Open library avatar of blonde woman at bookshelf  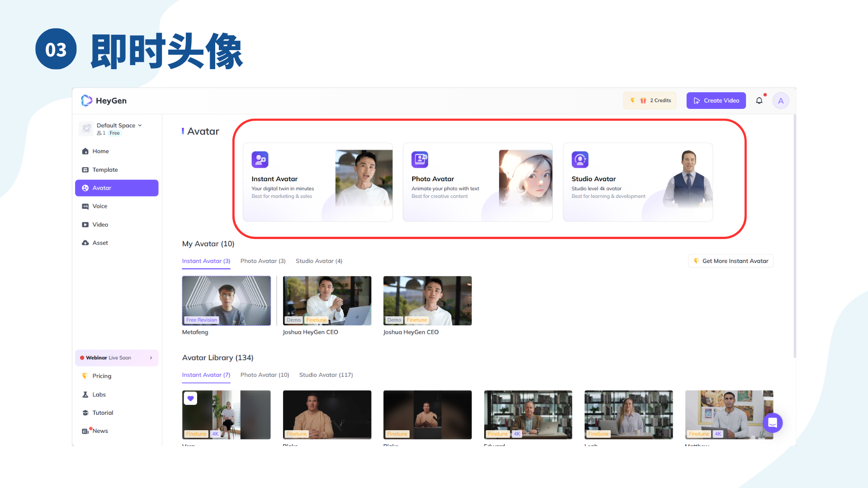(x=629, y=415)
